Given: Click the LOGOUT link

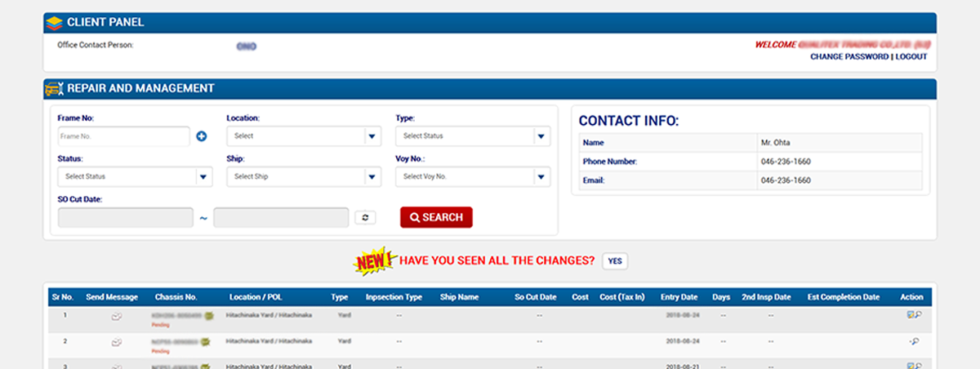Looking at the screenshot, I should (x=911, y=57).
